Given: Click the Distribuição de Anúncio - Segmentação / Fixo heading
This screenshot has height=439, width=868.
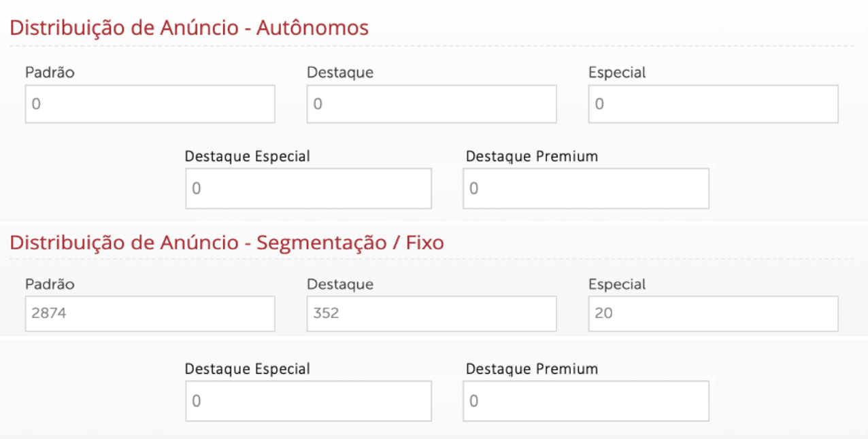Looking at the screenshot, I should click(x=227, y=242).
